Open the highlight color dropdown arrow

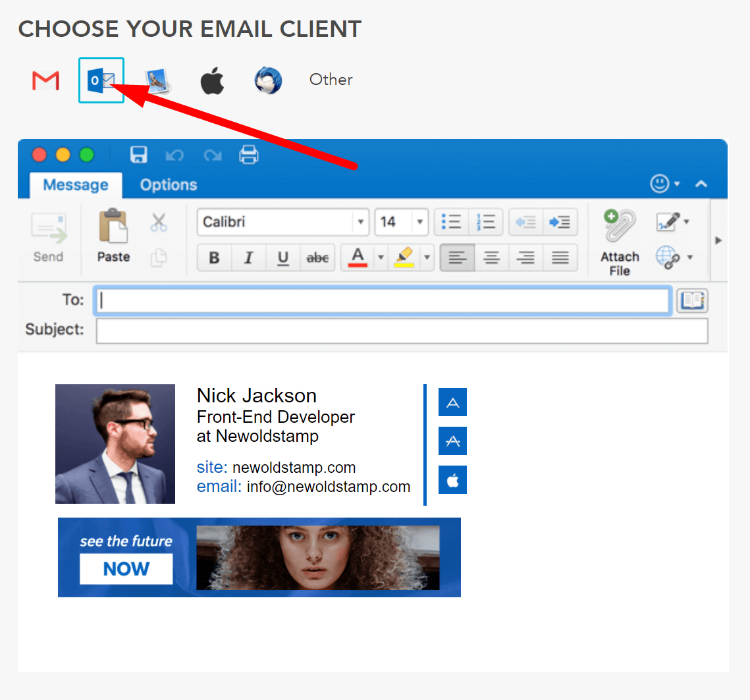click(427, 258)
